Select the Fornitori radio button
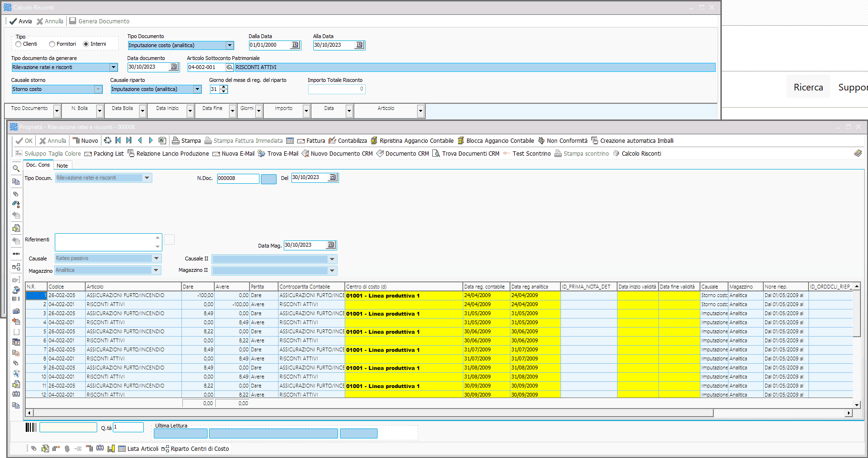 coord(52,44)
